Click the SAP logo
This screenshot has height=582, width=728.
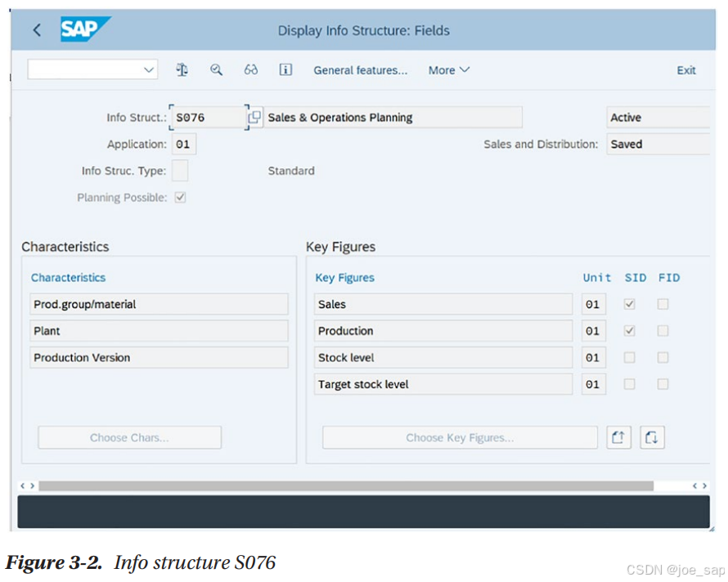pyautogui.click(x=85, y=29)
